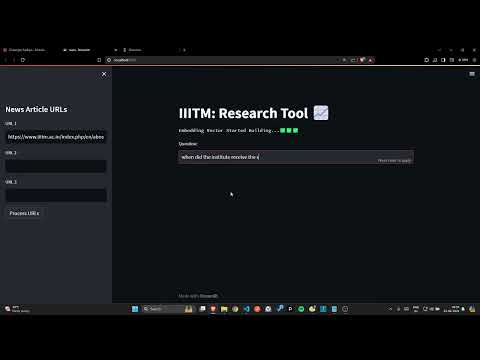Close the sidebar with the X icon

pyautogui.click(x=104, y=74)
